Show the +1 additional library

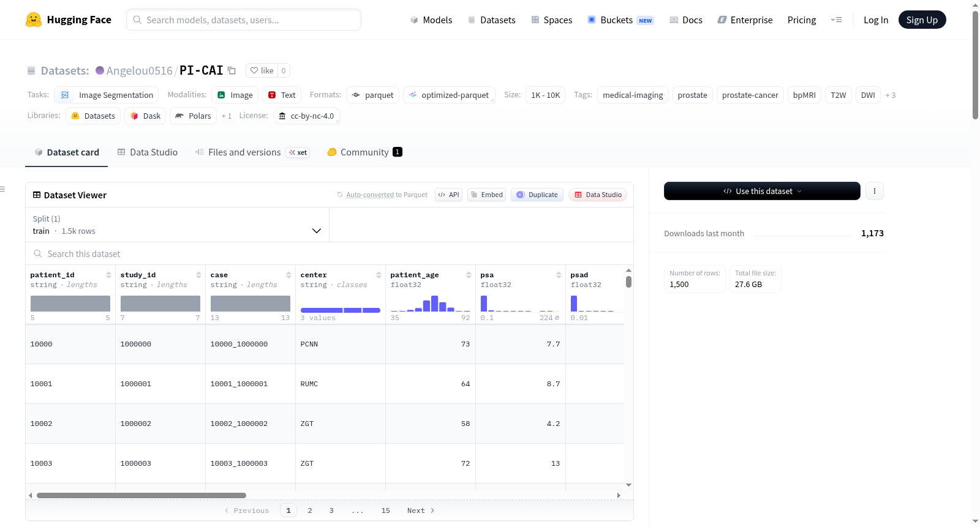pos(227,116)
